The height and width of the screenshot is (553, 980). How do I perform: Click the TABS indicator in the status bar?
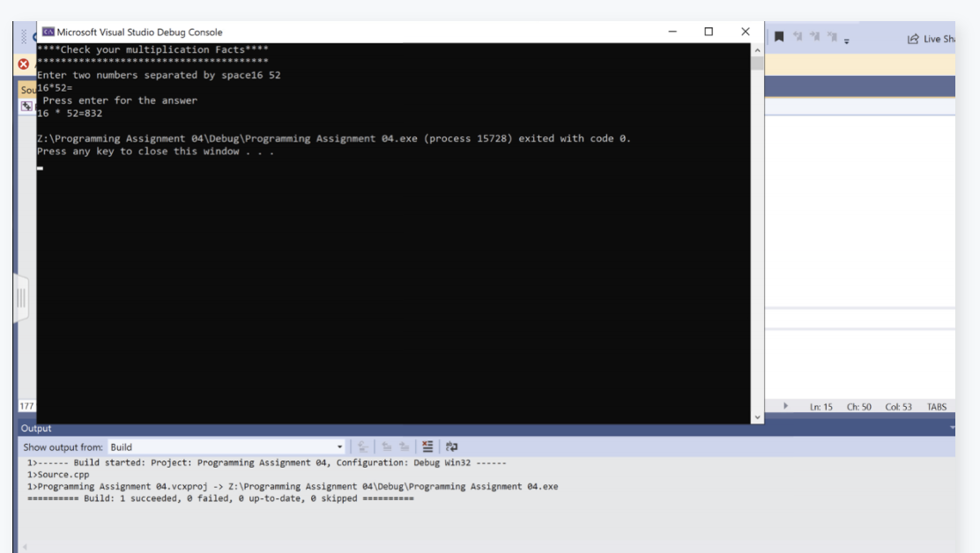pyautogui.click(x=936, y=407)
